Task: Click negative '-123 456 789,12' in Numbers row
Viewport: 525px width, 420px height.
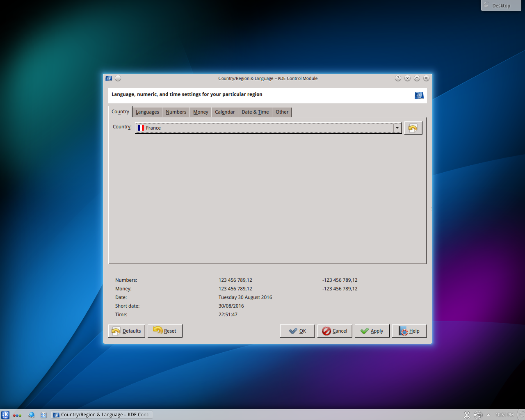Action: click(340, 280)
